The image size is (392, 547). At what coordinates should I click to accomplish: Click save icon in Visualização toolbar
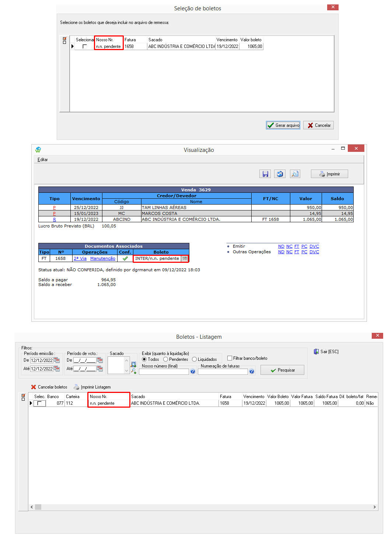265,174
